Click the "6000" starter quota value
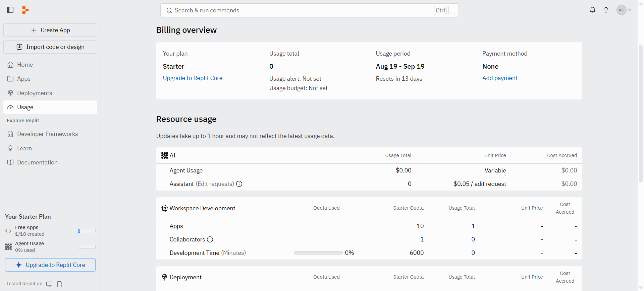 (x=417, y=253)
